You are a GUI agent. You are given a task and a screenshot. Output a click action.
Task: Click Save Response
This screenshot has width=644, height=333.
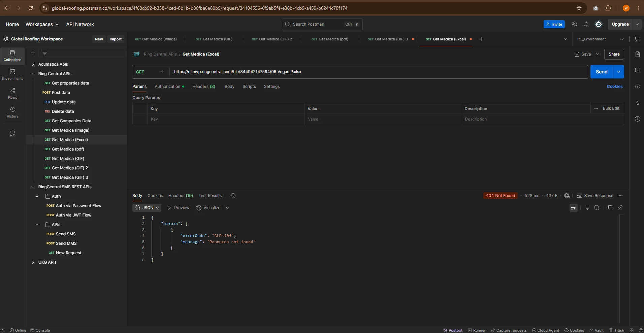[x=595, y=196]
